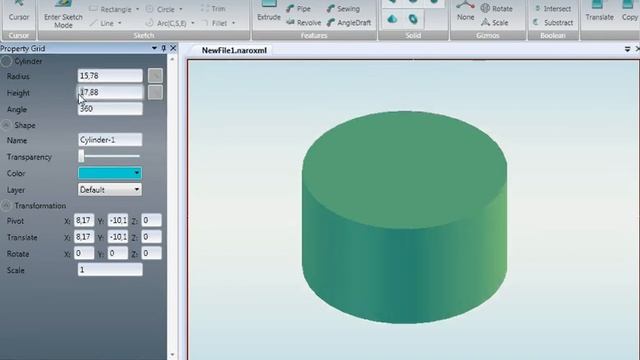Click the Translate X field
This screenshot has height=360, width=640.
(84, 237)
